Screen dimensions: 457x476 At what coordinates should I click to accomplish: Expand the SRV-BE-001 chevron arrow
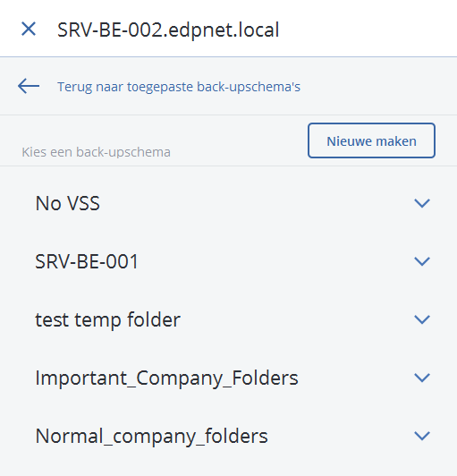pyautogui.click(x=422, y=261)
